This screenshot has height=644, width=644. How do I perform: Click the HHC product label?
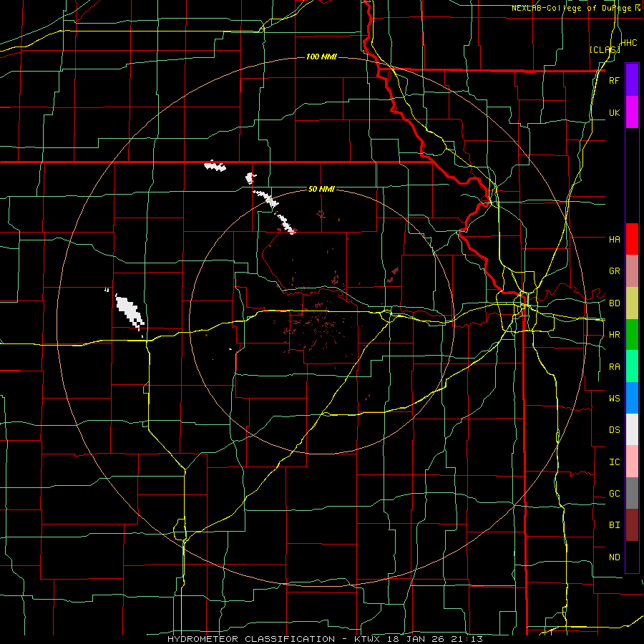(x=628, y=43)
